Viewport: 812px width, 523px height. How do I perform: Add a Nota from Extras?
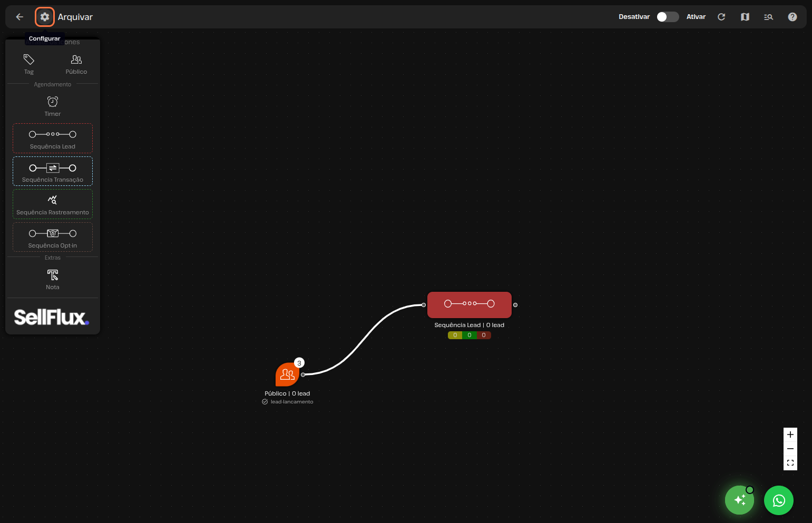tap(53, 279)
